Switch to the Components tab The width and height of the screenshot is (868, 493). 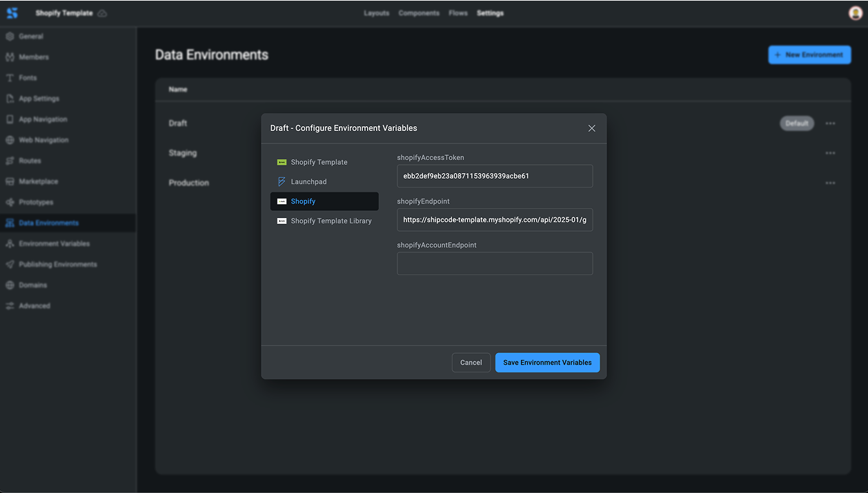coord(419,13)
